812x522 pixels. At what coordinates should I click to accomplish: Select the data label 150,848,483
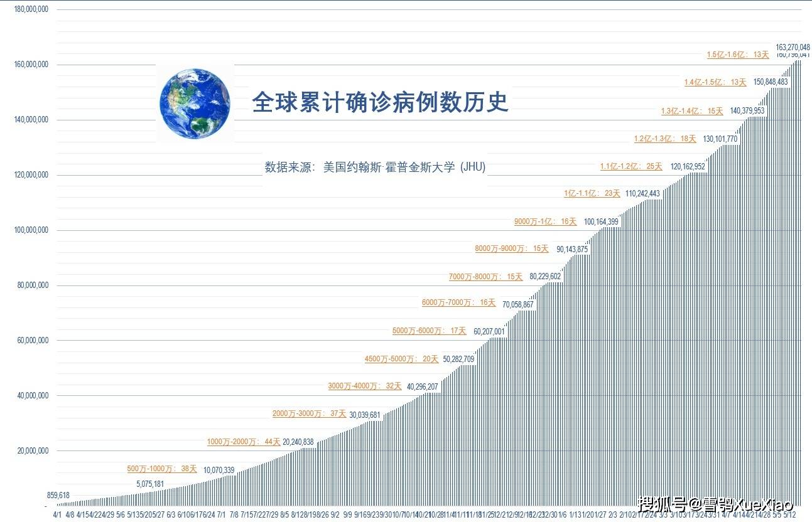771,82
